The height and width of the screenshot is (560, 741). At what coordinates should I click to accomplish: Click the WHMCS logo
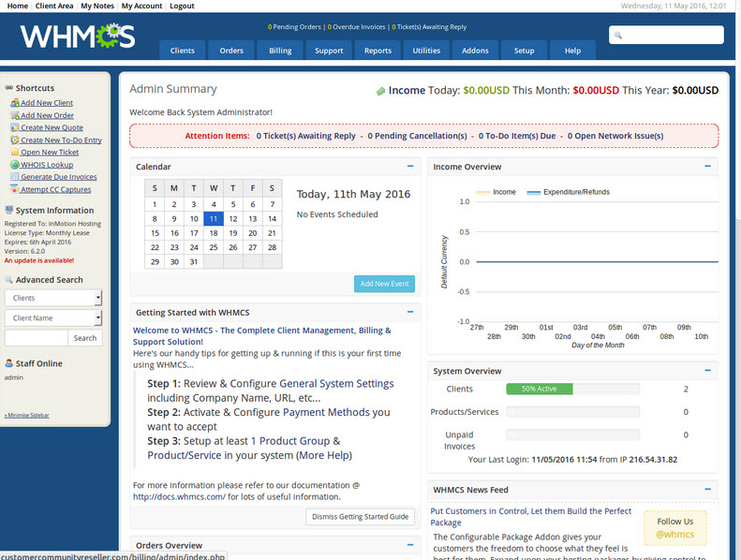point(78,37)
